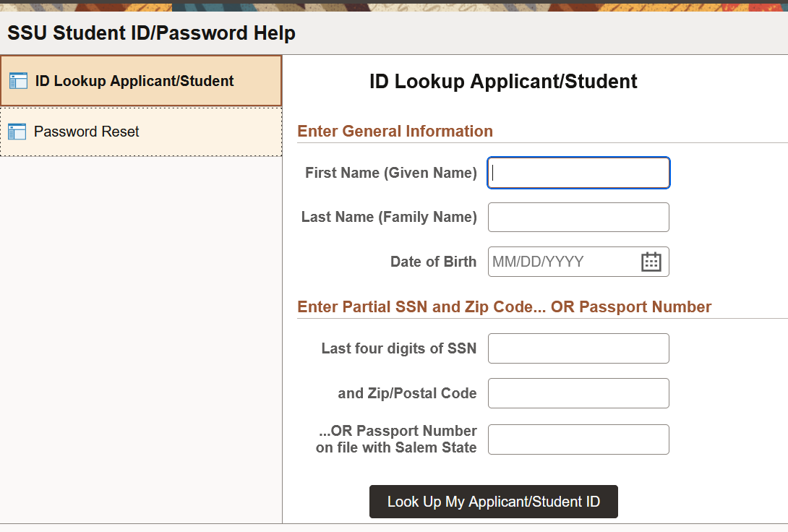The height and width of the screenshot is (532, 788).
Task: Click into the Last Name (Family Name) field
Action: tap(578, 217)
